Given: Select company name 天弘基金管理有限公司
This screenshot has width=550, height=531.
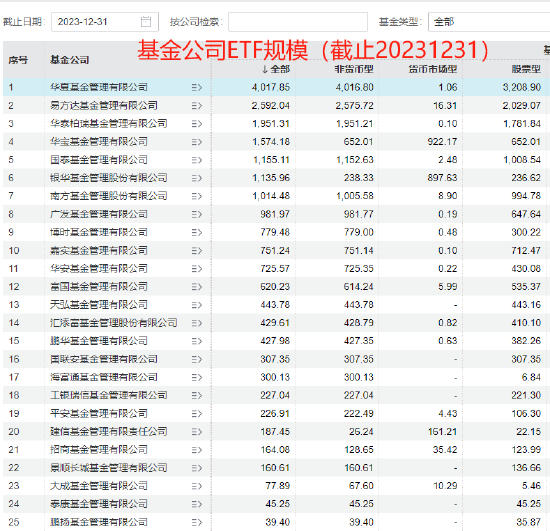Looking at the screenshot, I should click(x=99, y=305).
